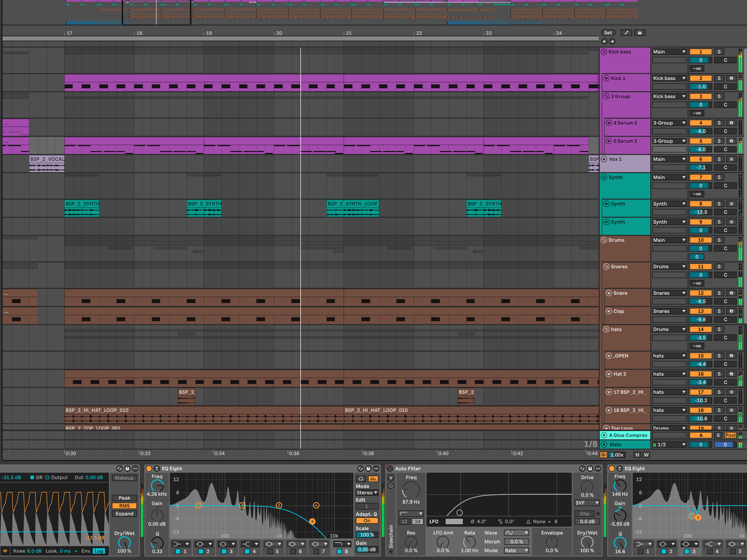The width and height of the screenshot is (747, 560).
Task: Click compressor hot-swap preset icon
Action: [x=119, y=469]
